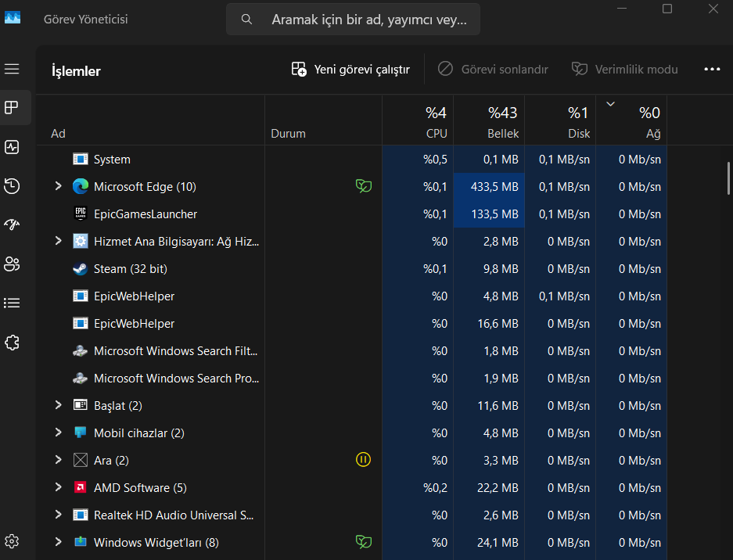Click Hizmet Ana Bilgisayarı gear icon

tap(81, 241)
